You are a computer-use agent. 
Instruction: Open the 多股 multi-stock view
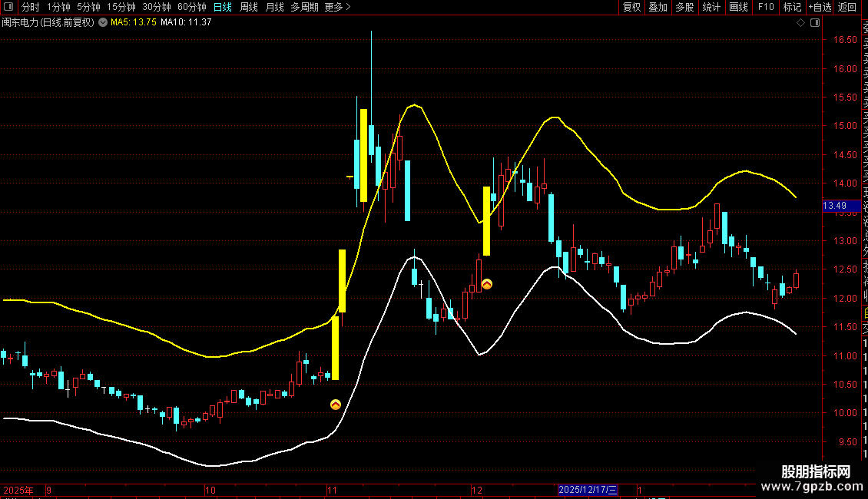(684, 7)
